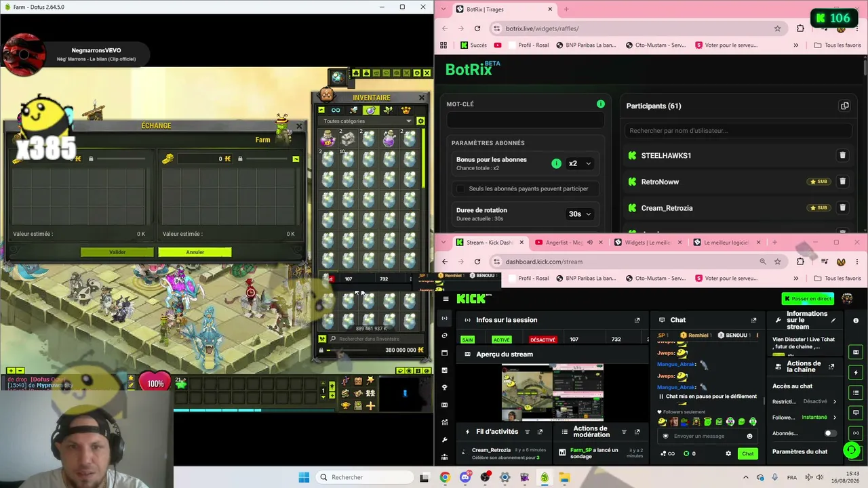This screenshot has height=488, width=868.
Task: Open the 'Succès' bookmark
Action: click(473, 45)
